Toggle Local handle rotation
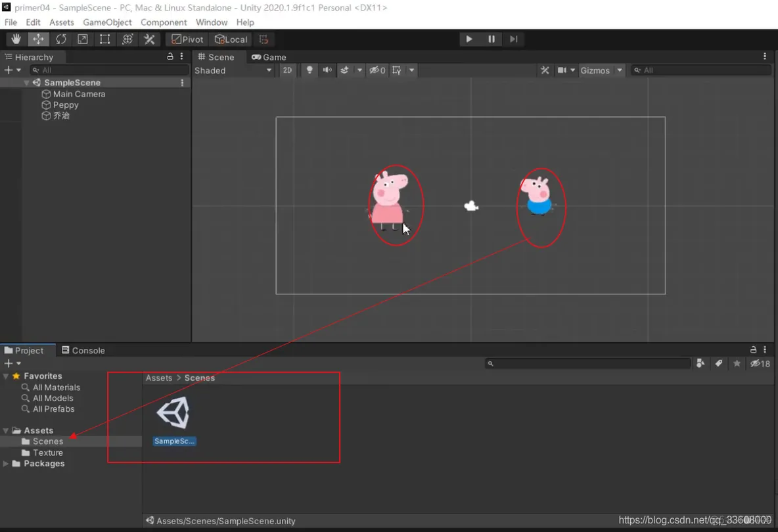 click(231, 39)
